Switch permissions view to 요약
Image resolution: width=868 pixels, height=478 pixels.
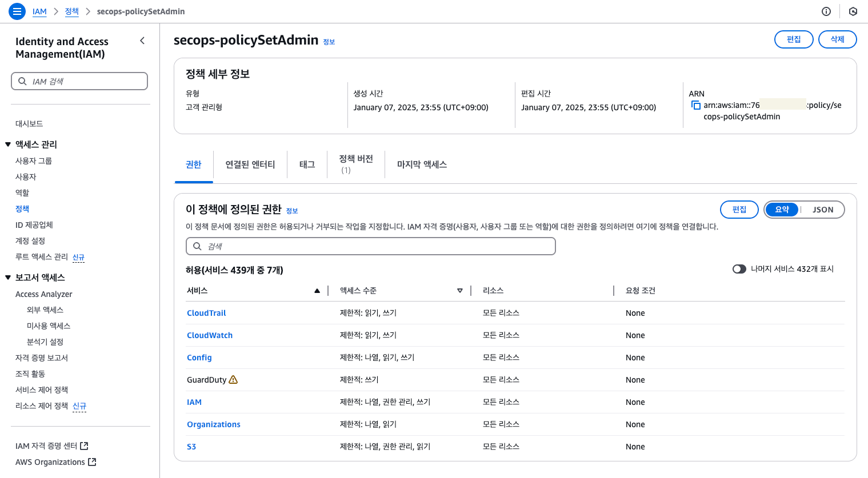pyautogui.click(x=782, y=210)
